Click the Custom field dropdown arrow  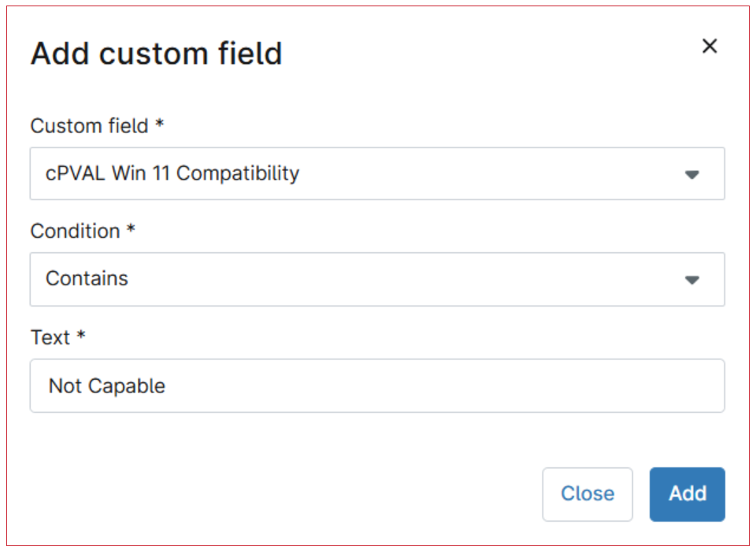tap(692, 175)
